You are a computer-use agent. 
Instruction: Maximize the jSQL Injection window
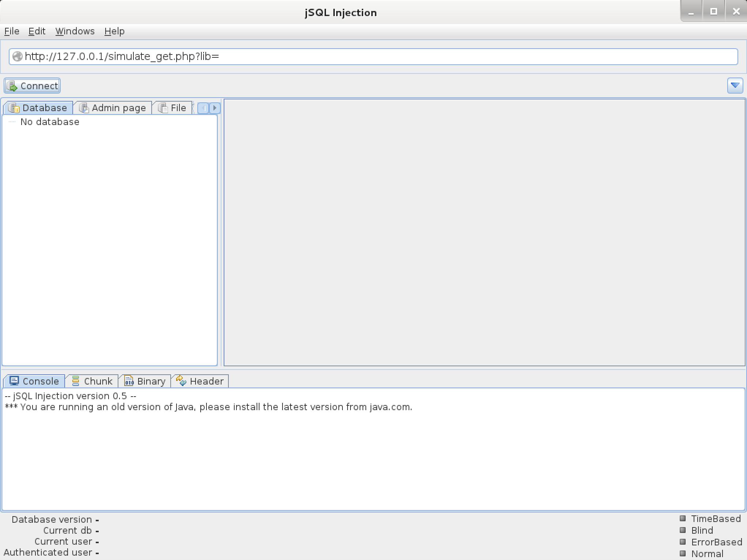tap(713, 12)
